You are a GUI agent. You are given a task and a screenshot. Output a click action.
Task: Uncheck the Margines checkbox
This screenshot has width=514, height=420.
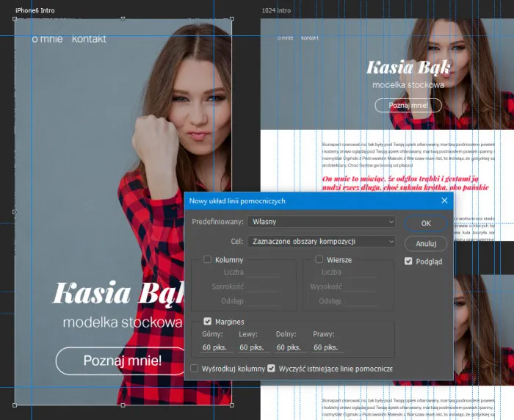(208, 322)
